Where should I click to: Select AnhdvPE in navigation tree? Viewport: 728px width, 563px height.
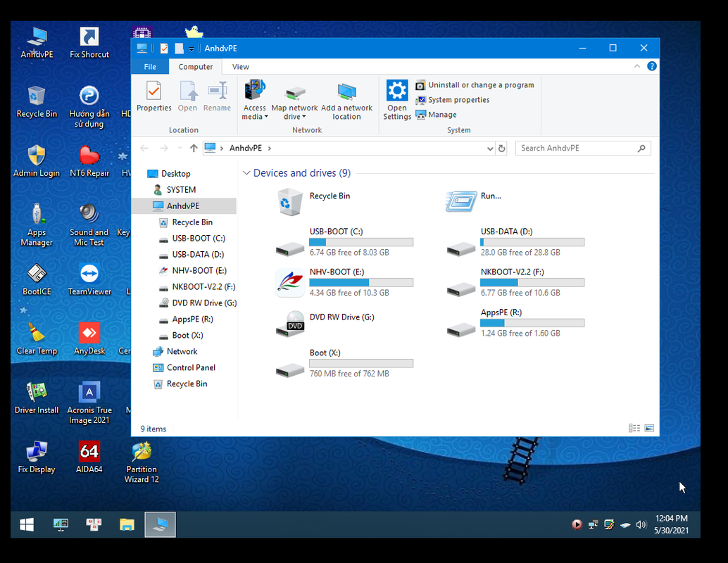click(183, 206)
